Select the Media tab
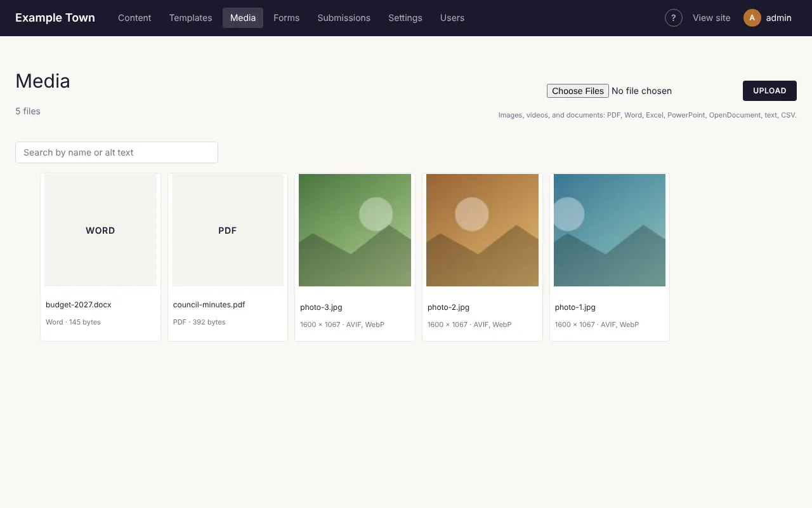This screenshot has width=812, height=508. [243, 18]
